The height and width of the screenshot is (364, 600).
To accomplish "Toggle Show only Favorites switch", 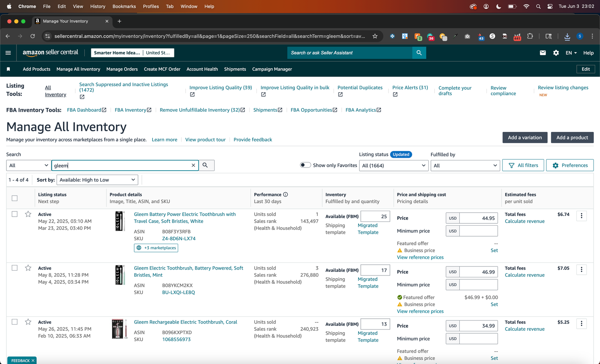I will pyautogui.click(x=306, y=165).
